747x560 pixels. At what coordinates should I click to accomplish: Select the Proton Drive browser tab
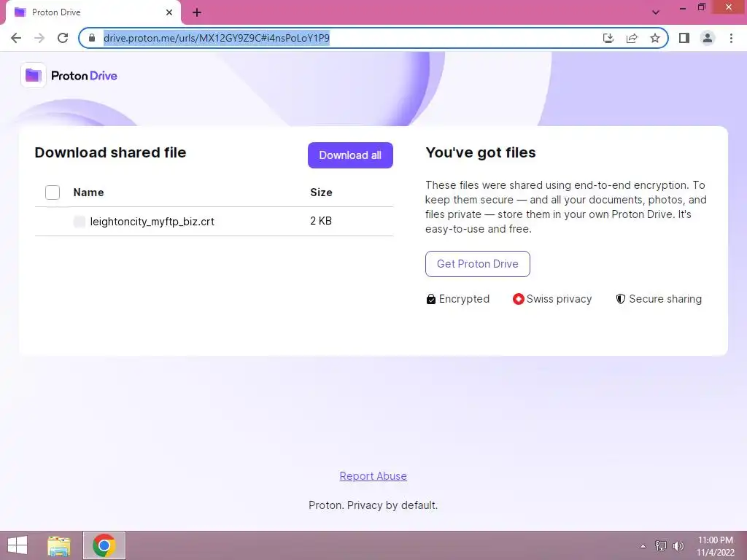pos(93,12)
